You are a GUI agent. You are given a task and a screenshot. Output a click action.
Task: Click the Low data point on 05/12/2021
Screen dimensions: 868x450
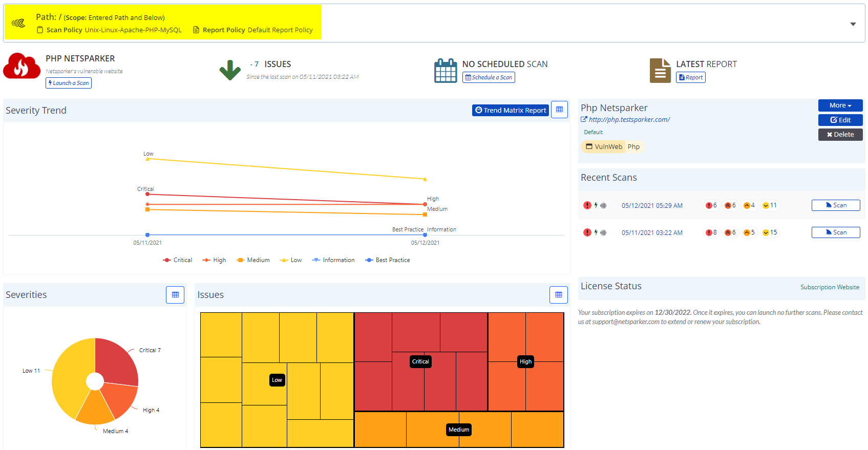point(425,179)
